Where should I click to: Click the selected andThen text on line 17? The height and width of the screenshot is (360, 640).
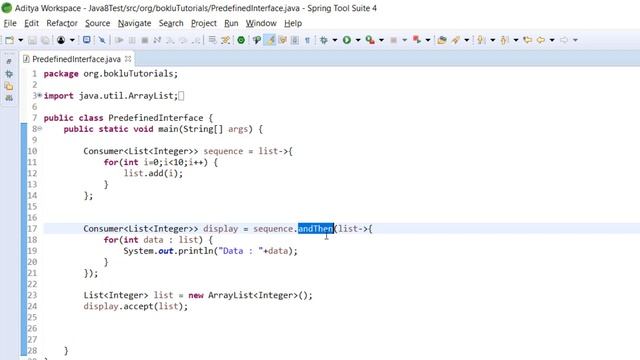coord(316,229)
